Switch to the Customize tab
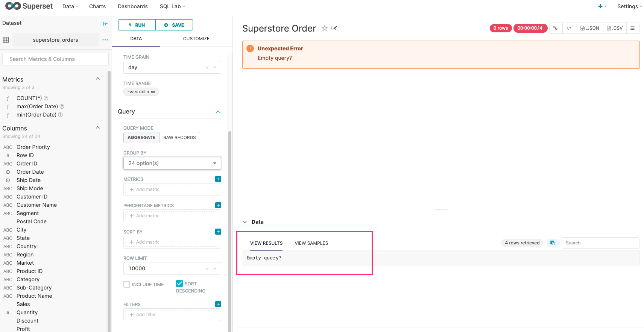This screenshot has width=644, height=332. 196,39
